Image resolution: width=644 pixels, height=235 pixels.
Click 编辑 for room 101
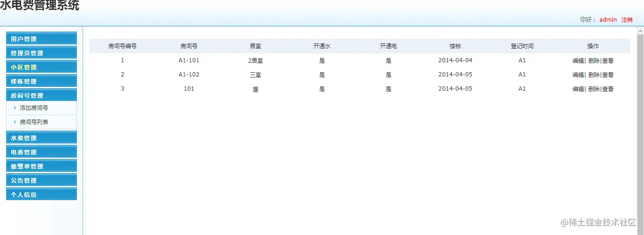click(x=578, y=89)
